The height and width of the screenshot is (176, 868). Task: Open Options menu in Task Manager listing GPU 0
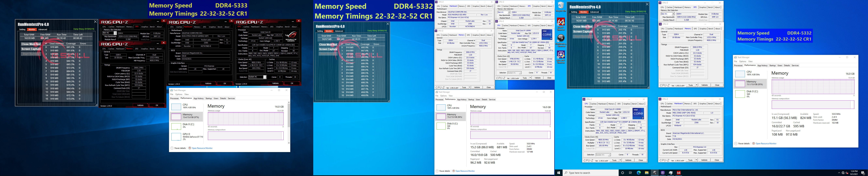179,94
